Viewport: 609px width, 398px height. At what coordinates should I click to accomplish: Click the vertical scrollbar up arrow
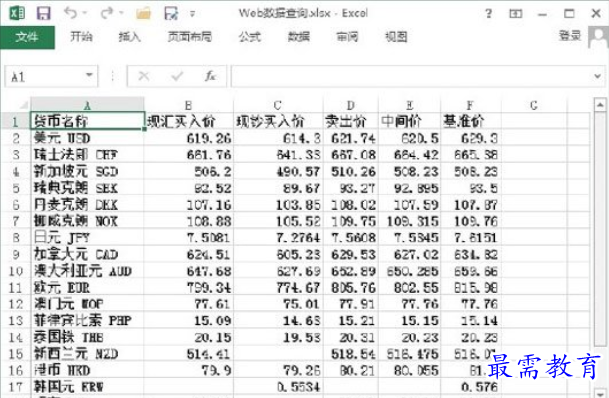[x=599, y=104]
